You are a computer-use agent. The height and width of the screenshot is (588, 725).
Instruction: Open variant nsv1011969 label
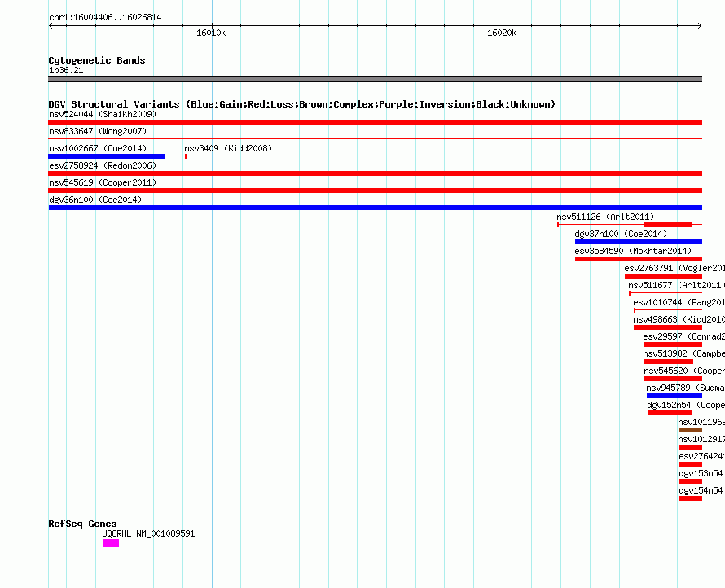coord(701,422)
